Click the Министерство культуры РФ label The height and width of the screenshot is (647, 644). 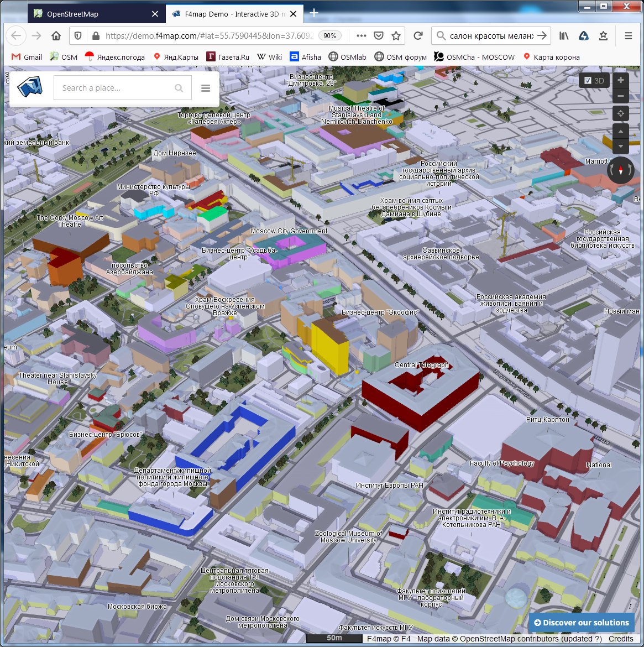point(154,190)
